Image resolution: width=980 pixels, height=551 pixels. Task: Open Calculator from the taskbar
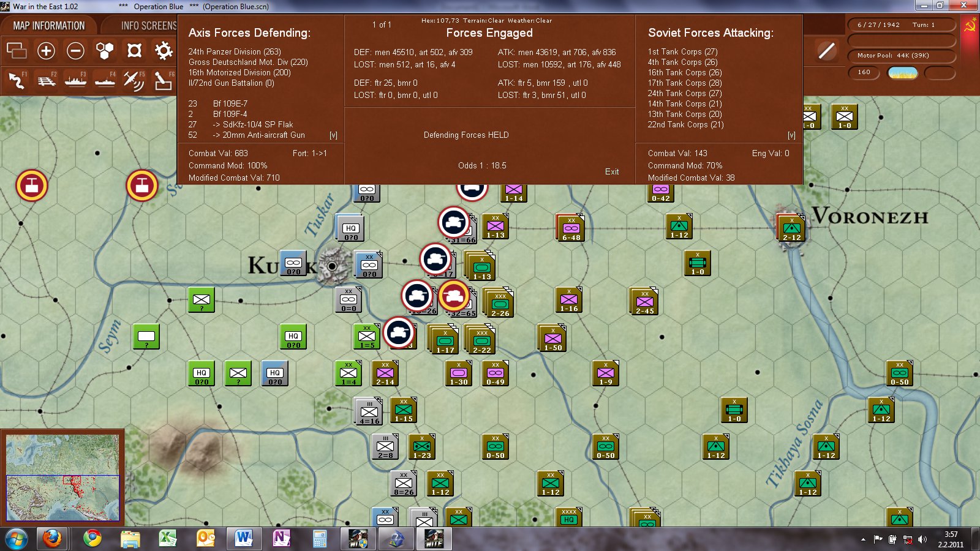click(x=320, y=539)
